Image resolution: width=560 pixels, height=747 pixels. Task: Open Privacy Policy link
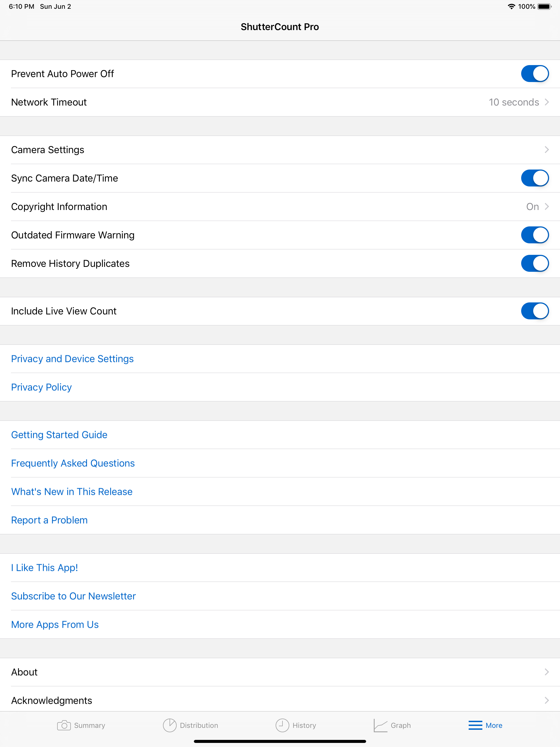click(41, 387)
